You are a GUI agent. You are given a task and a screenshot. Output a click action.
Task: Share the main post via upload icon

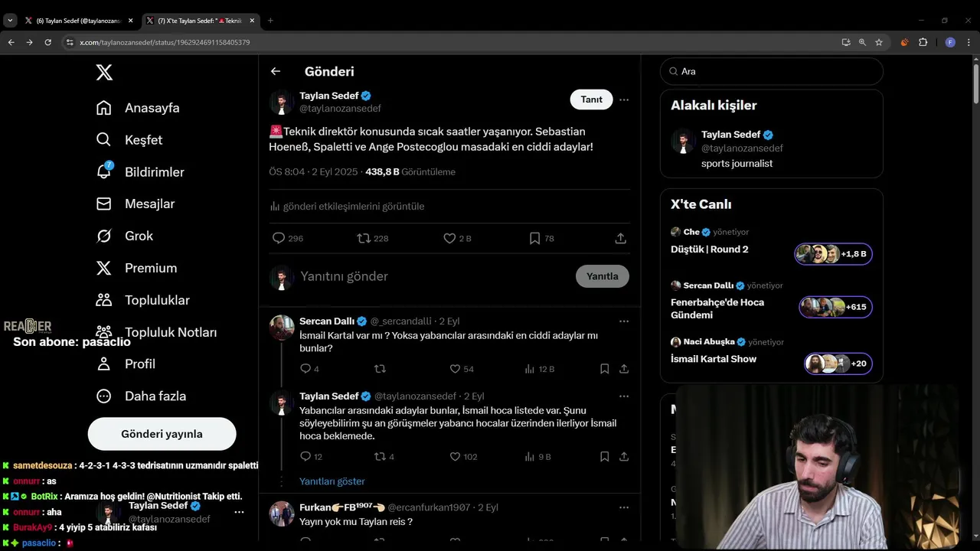coord(621,238)
